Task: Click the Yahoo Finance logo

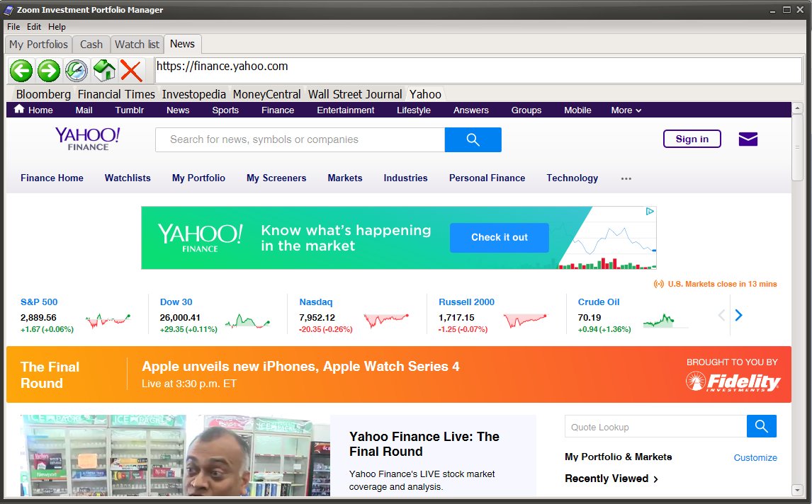Action: [x=88, y=139]
